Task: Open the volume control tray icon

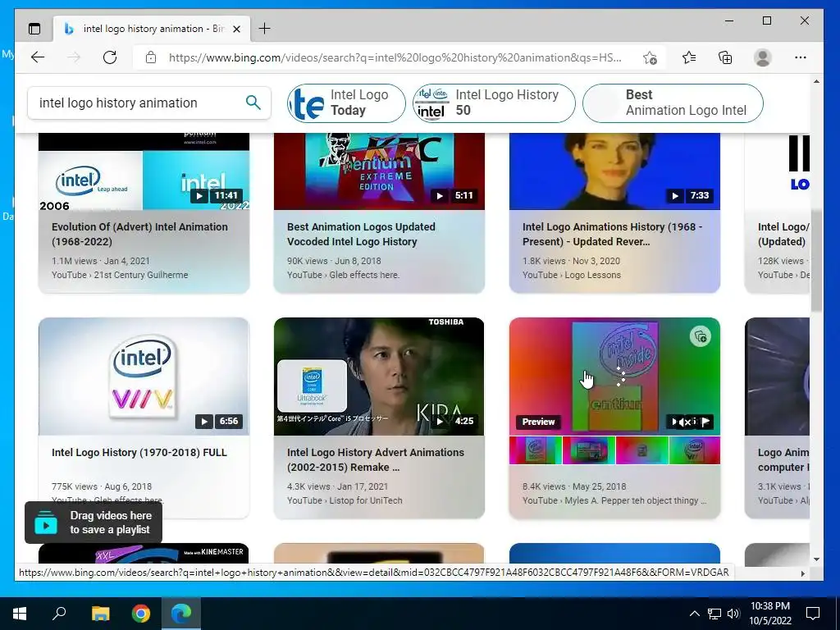Action: coord(733,614)
